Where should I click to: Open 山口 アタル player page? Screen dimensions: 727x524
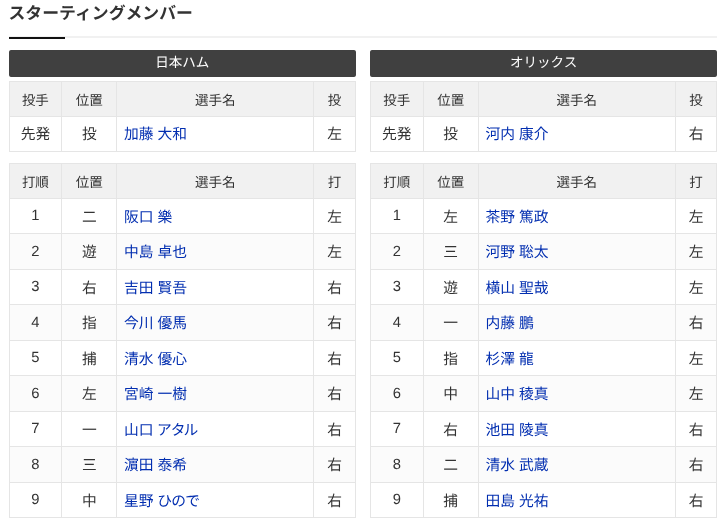(161, 429)
